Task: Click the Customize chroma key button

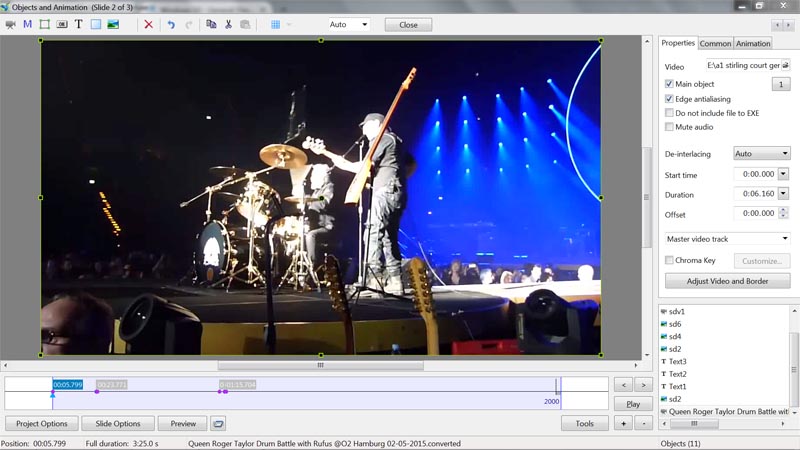Action: 762,261
